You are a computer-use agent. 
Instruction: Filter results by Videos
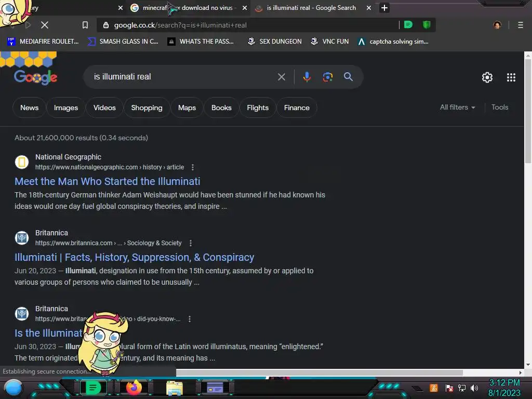[104, 108]
